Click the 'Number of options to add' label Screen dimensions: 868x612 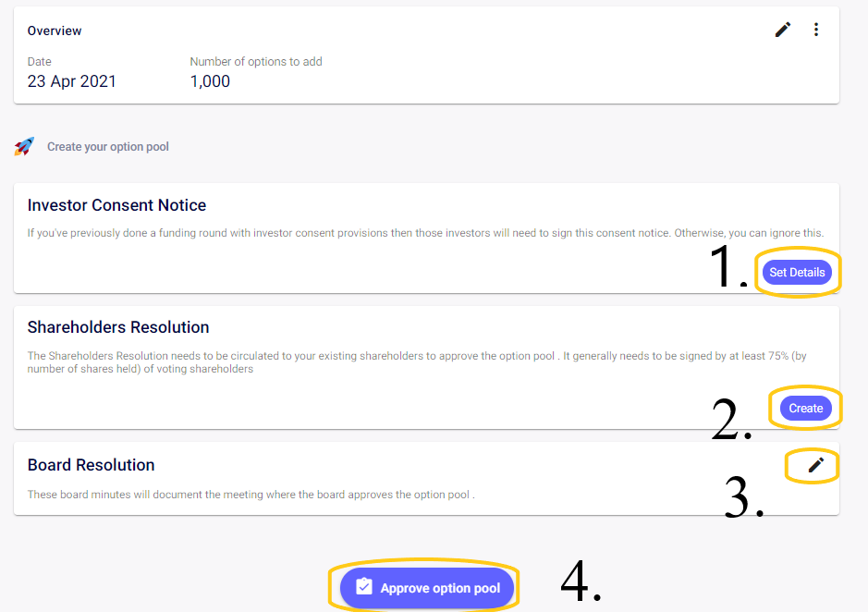point(256,61)
